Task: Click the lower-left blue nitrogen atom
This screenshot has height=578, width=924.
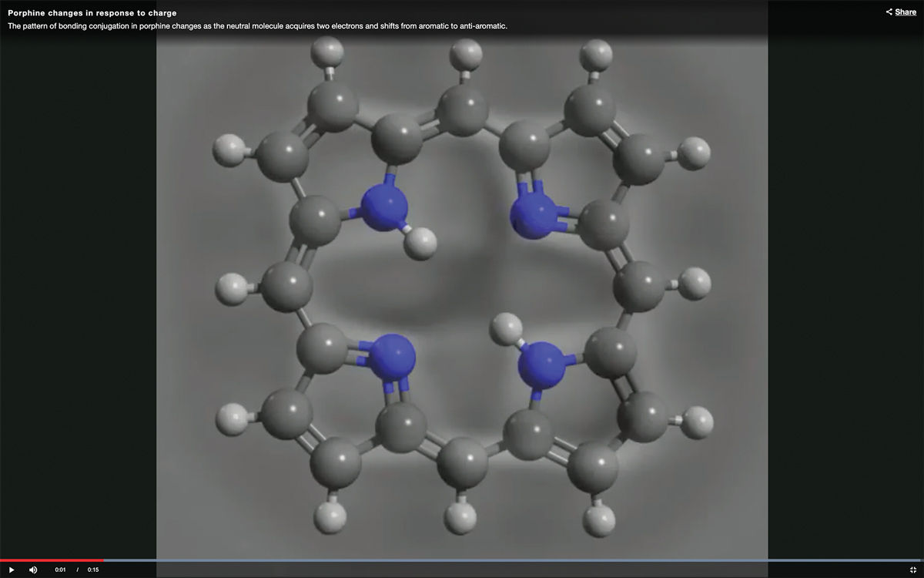Action: tap(393, 356)
